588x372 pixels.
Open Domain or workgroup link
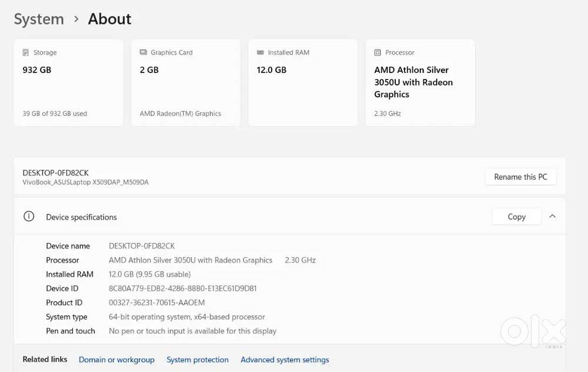pos(116,360)
